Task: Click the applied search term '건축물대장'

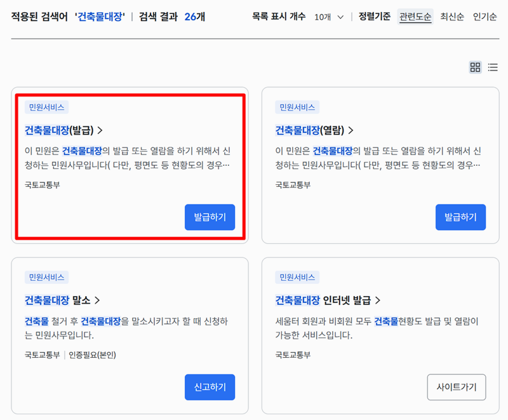Action: [x=100, y=17]
